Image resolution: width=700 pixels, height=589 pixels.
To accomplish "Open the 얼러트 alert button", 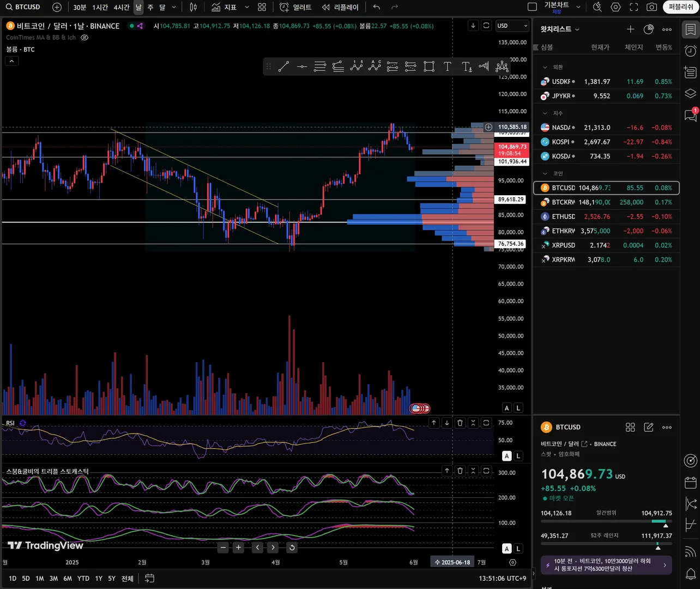I will coord(295,7).
